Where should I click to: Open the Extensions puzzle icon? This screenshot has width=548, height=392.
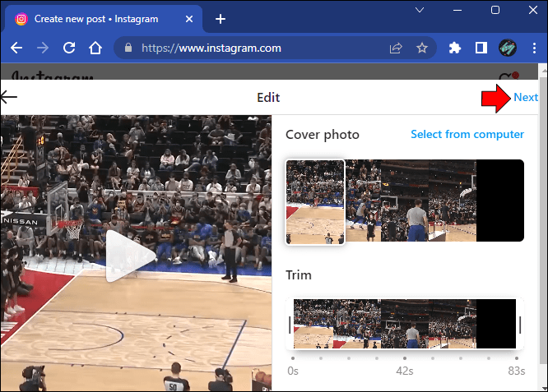pos(455,48)
